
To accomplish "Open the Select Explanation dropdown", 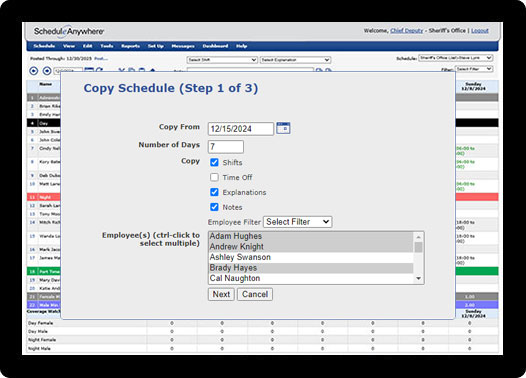I will (x=296, y=60).
